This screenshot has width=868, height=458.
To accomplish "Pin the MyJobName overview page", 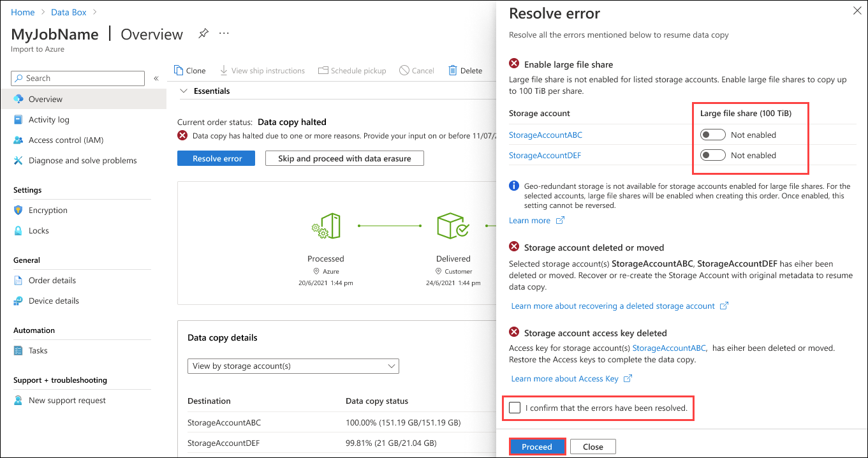I will point(203,34).
